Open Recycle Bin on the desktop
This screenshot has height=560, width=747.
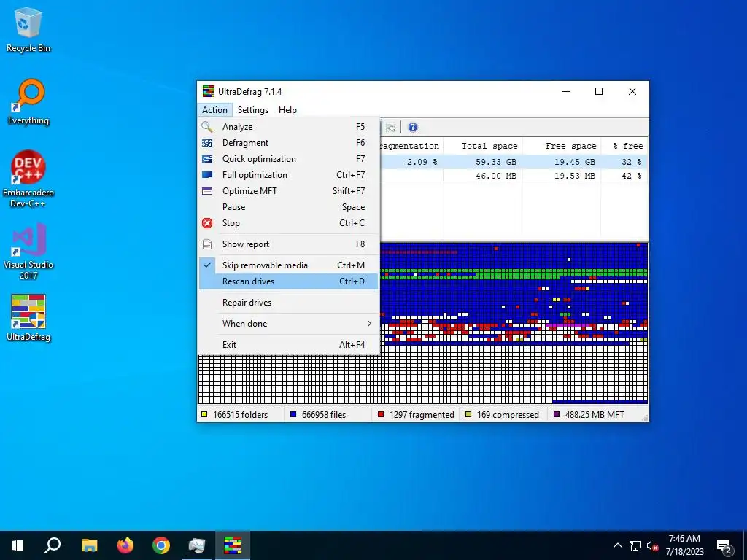28,29
